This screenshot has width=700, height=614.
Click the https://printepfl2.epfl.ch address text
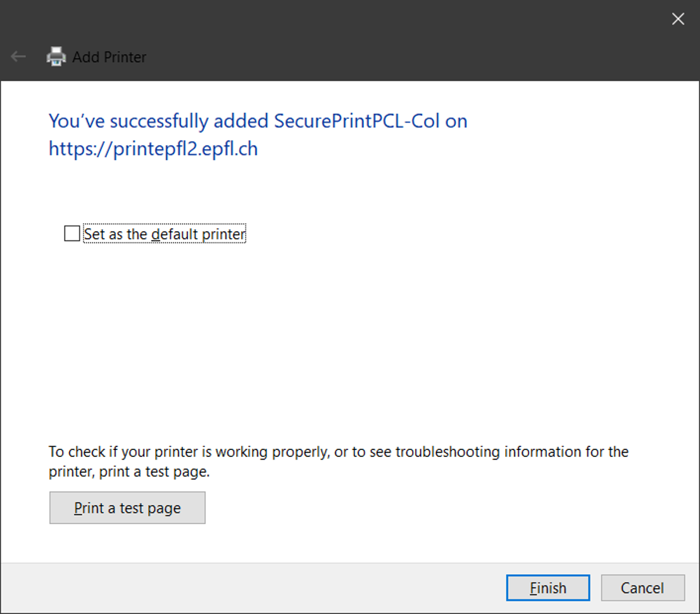point(153,149)
